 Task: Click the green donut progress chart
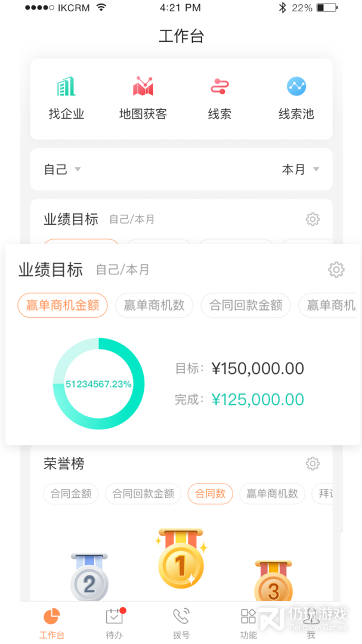tap(98, 383)
